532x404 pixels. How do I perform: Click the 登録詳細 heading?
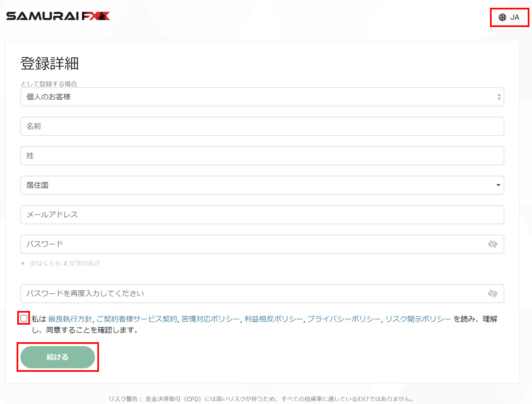(49, 63)
